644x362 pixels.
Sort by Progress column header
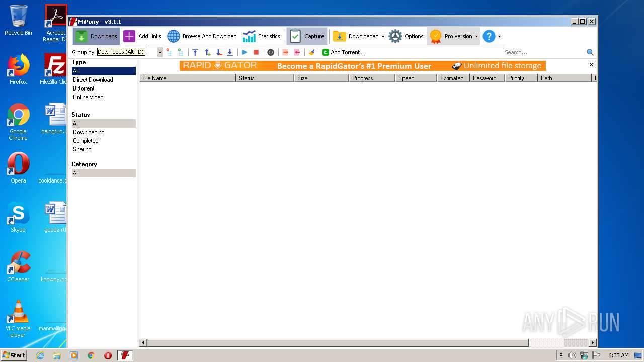pyautogui.click(x=372, y=78)
